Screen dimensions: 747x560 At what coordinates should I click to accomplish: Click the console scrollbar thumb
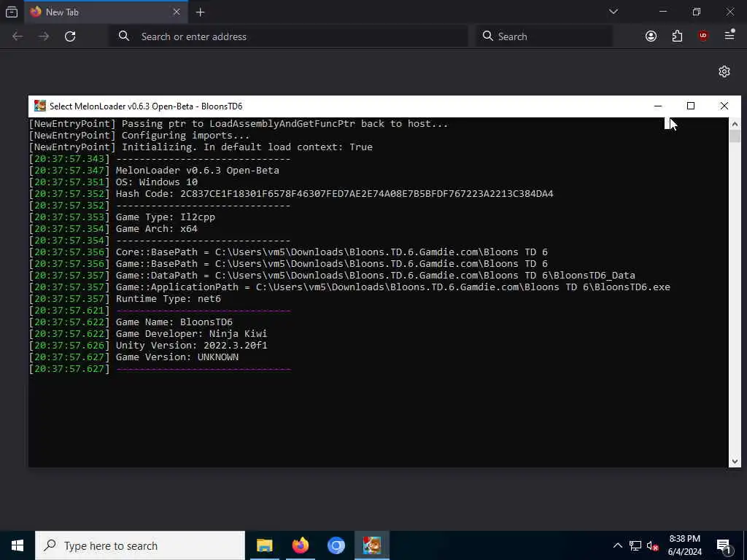click(x=735, y=136)
